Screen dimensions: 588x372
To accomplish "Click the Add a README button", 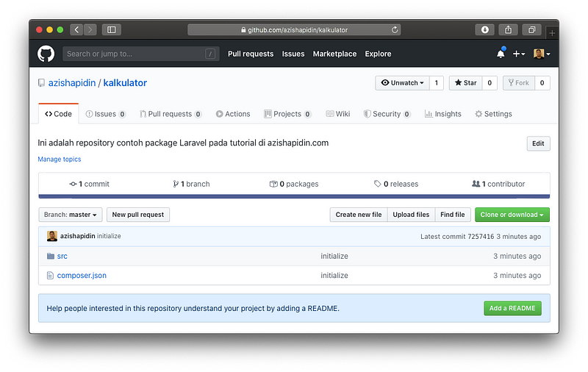I will 512,308.
